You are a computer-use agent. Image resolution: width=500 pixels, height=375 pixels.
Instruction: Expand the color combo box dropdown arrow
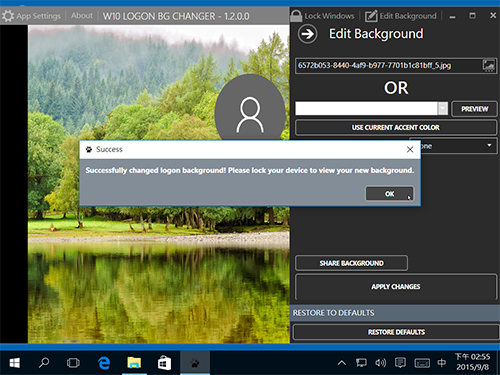[x=443, y=109]
